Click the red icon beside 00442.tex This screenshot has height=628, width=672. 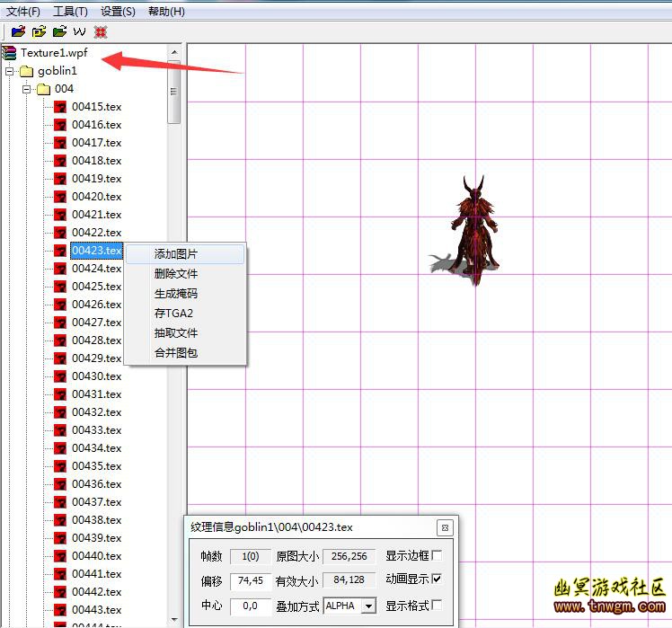tap(60, 592)
